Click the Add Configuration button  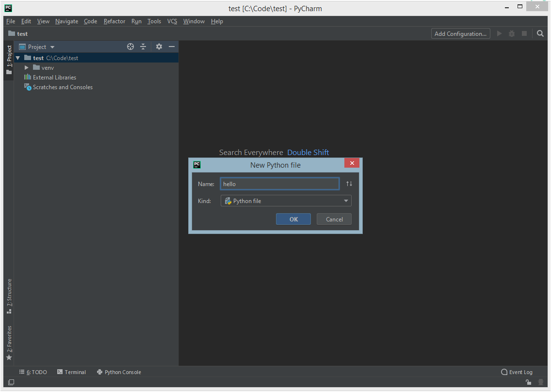coord(460,33)
